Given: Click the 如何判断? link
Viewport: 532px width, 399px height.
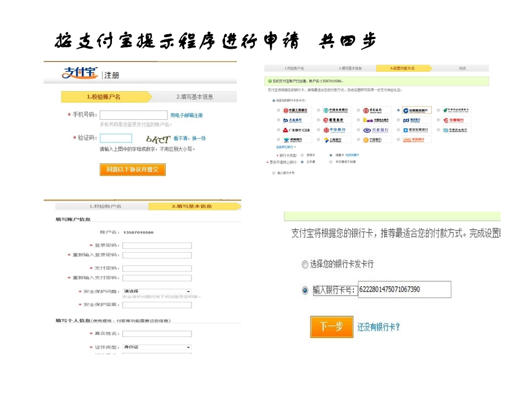Looking at the screenshot, I should [x=352, y=155].
